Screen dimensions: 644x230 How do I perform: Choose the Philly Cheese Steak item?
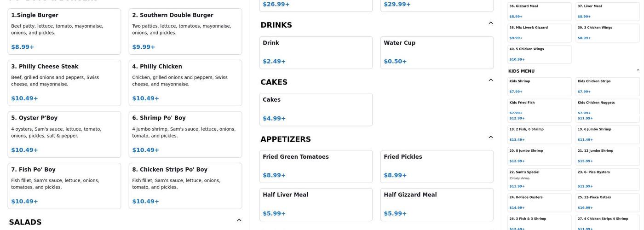(x=64, y=83)
